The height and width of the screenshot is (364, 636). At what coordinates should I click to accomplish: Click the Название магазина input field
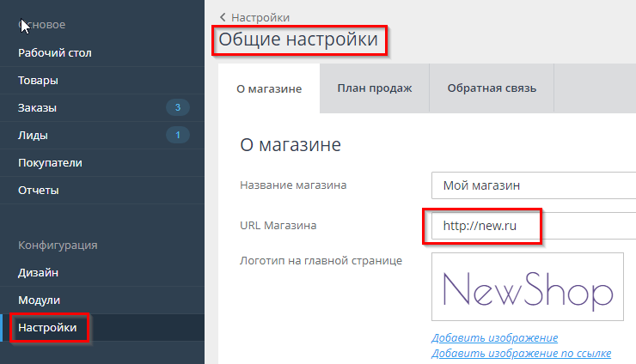(533, 185)
